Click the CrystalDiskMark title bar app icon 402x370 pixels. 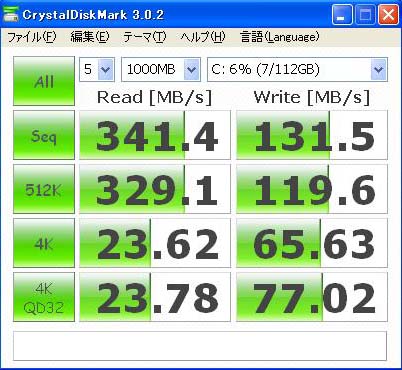point(11,15)
